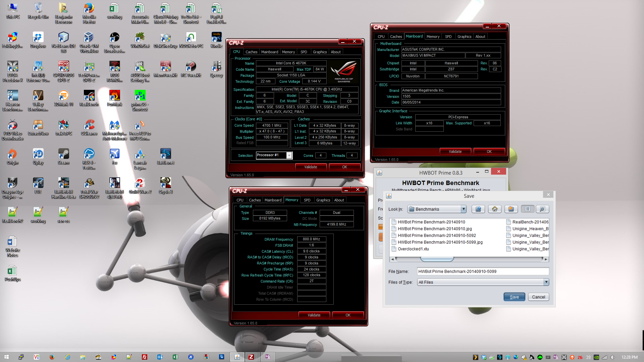Open Windows Start button on taskbar
The image size is (644, 362).
pos(6,357)
